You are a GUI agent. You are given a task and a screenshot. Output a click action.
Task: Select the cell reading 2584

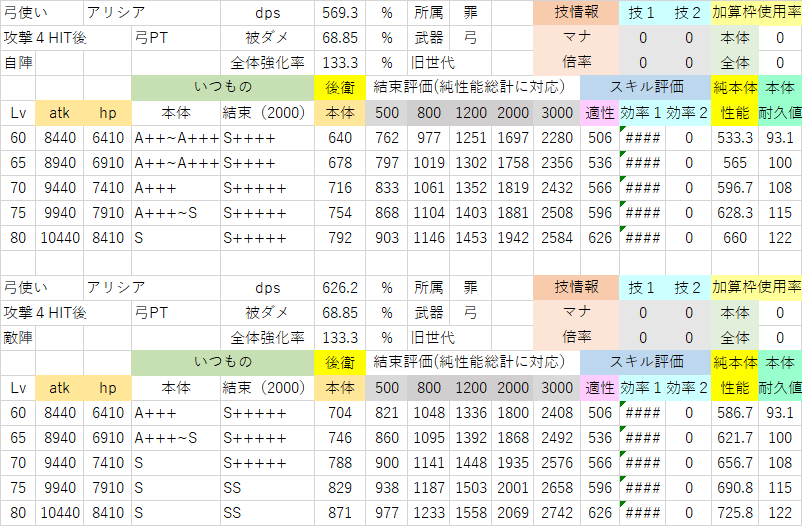click(x=557, y=238)
